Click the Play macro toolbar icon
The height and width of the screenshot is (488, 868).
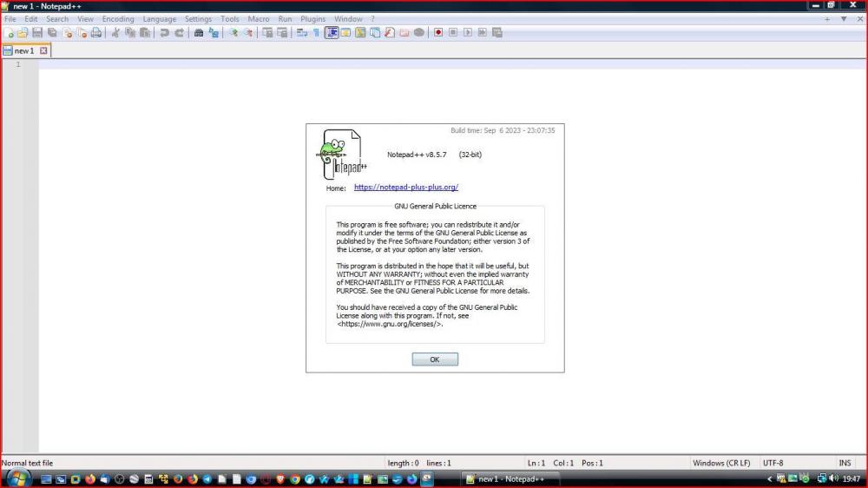[468, 33]
